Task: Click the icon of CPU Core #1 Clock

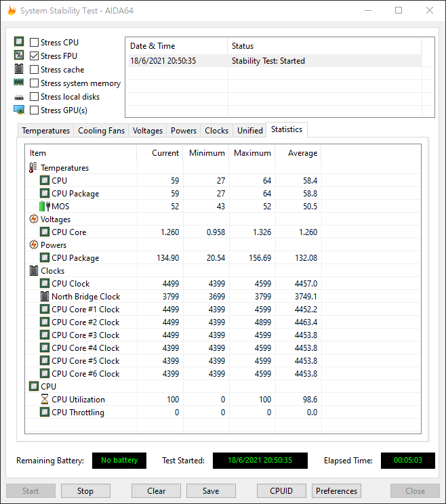Action: click(x=45, y=309)
